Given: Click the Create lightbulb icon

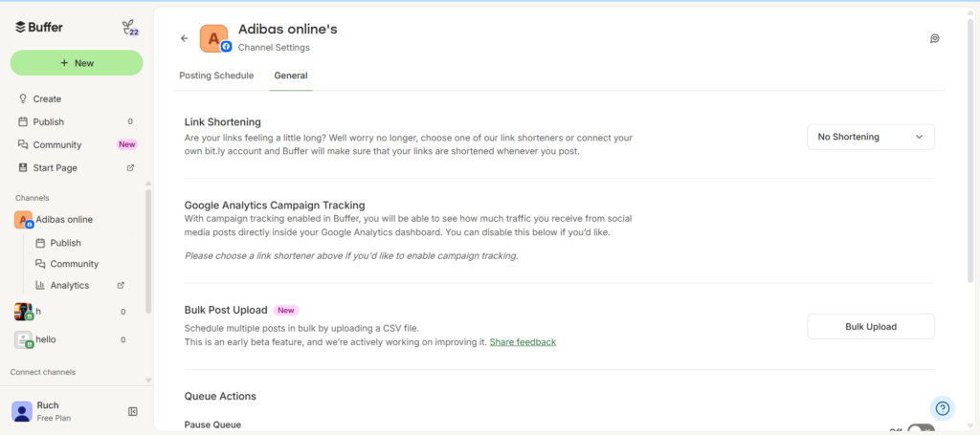Looking at the screenshot, I should tap(23, 98).
